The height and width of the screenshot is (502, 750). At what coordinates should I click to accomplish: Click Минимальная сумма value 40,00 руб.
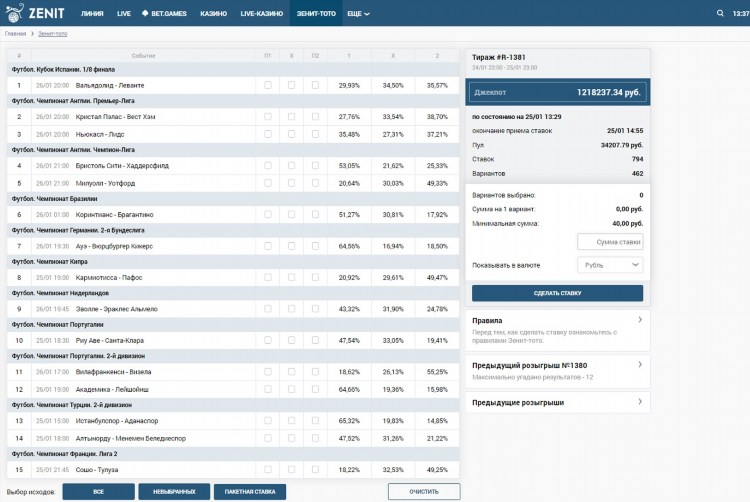point(628,223)
